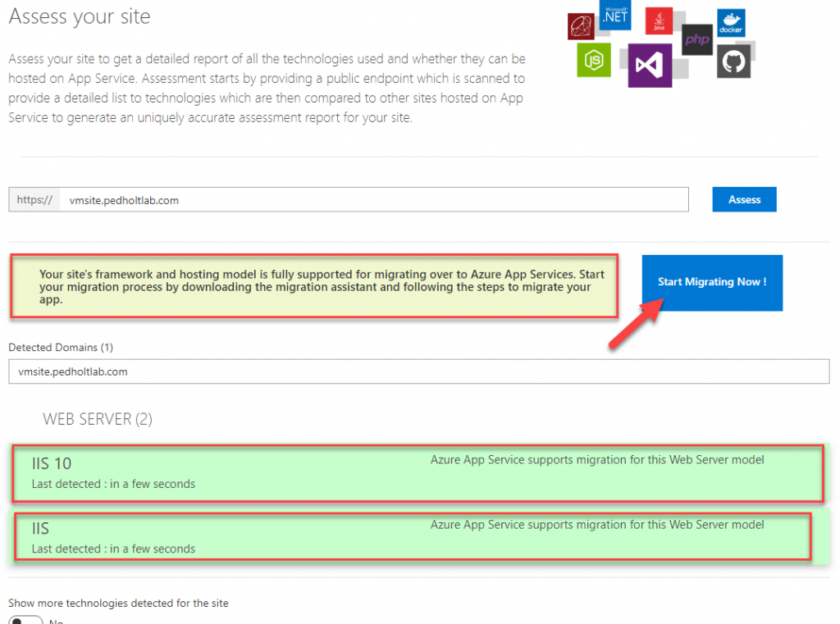
Task: Click the Visual Studio logo icon
Action: click(x=650, y=66)
